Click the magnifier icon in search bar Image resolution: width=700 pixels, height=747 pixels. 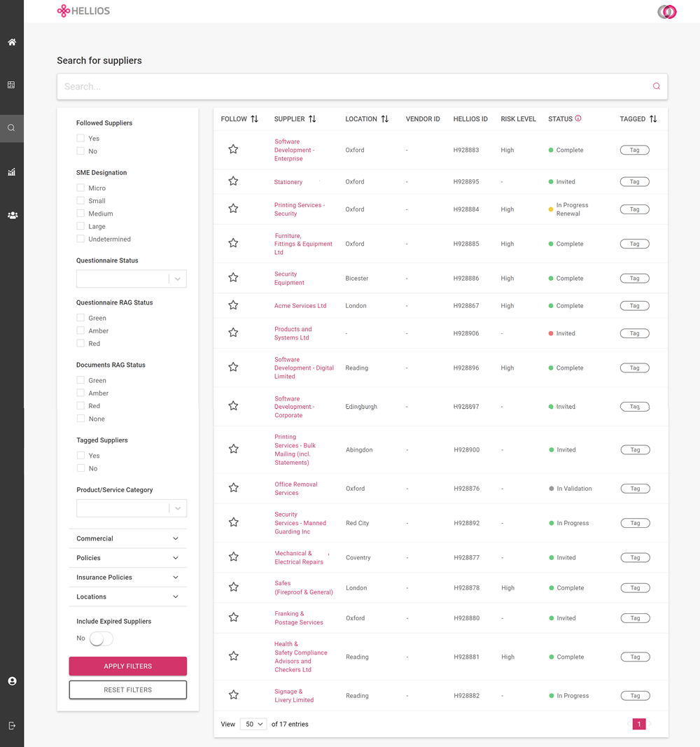[x=656, y=86]
